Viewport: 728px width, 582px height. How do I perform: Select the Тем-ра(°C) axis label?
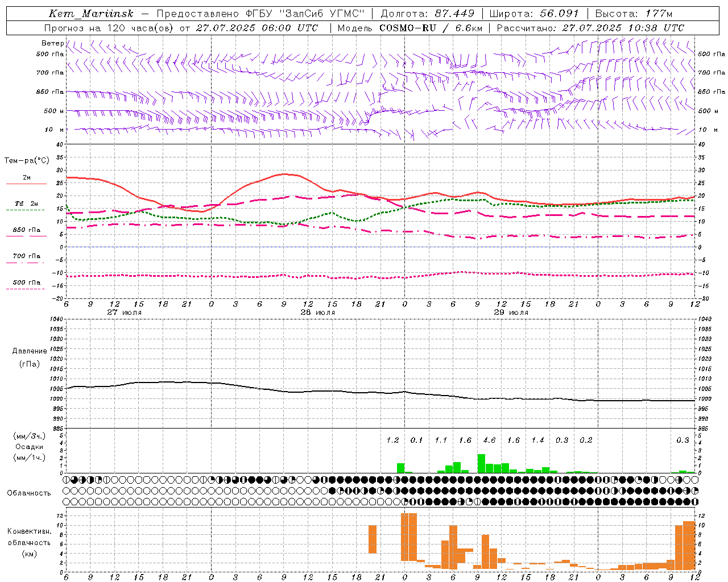[x=27, y=161]
